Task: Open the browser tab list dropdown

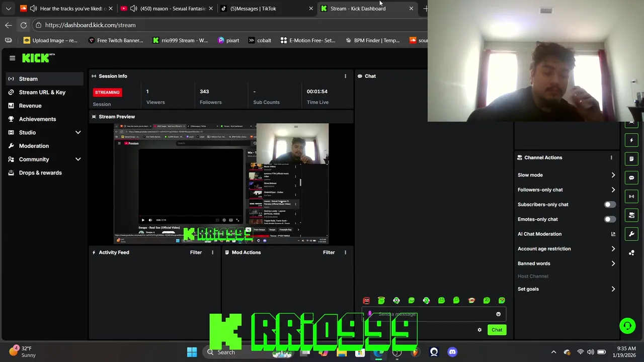Action: [9, 9]
